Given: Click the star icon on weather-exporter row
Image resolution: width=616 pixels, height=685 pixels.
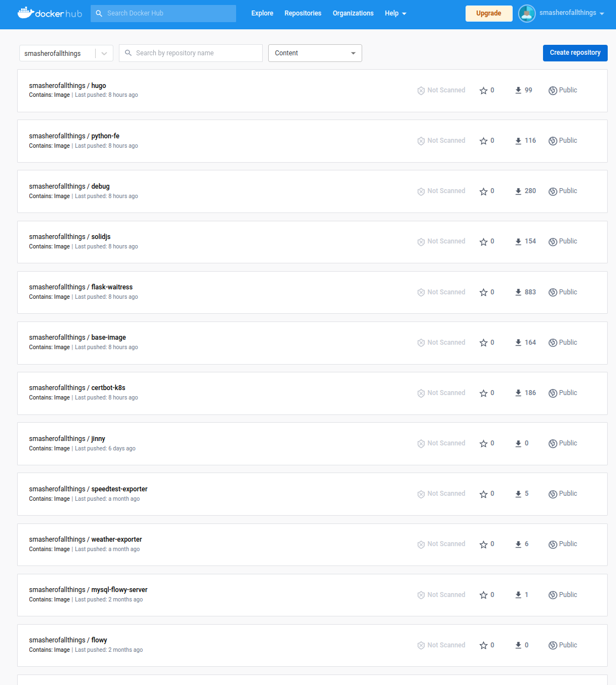Looking at the screenshot, I should point(483,544).
